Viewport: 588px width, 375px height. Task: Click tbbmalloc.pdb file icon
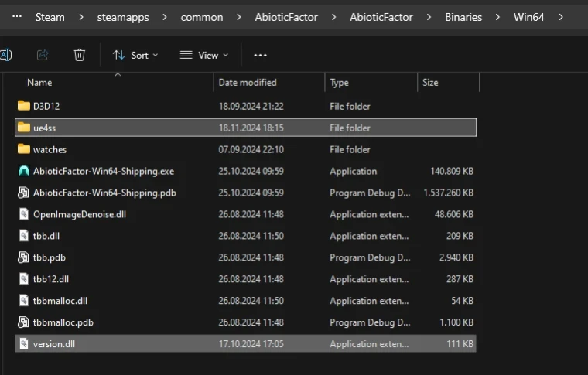point(23,322)
